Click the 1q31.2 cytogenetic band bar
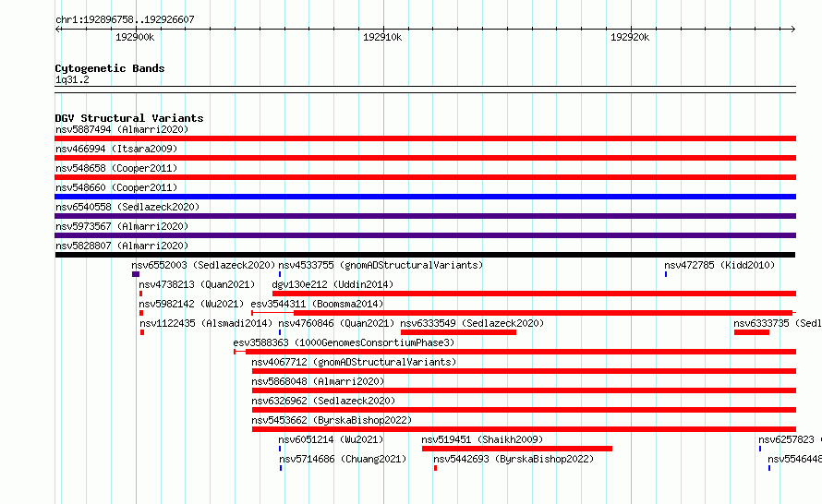Image resolution: width=822 pixels, height=504 pixels. [425, 90]
